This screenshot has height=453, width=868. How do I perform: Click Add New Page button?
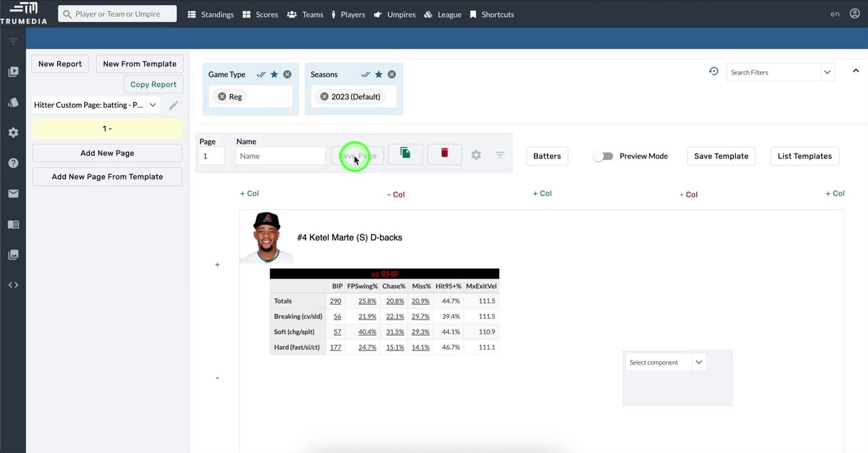[107, 153]
